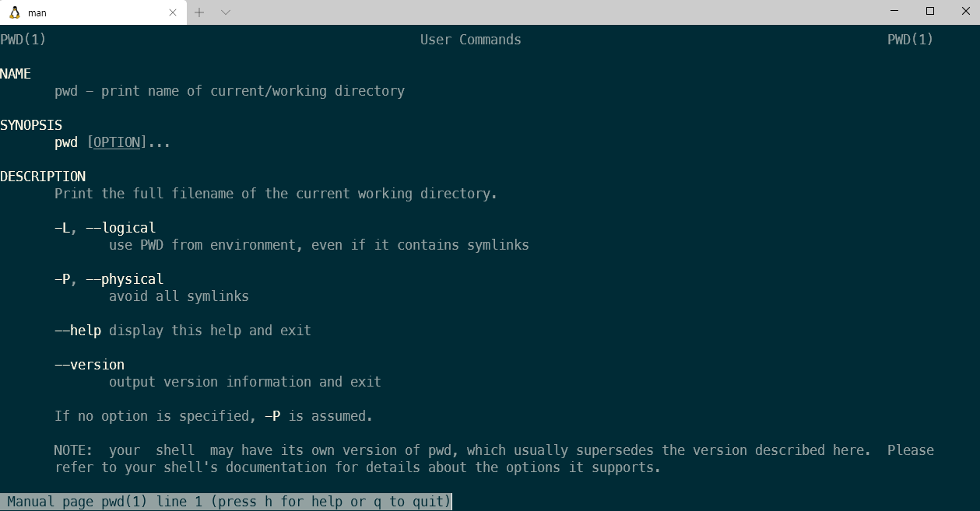Select the man tab
The image size is (980, 511).
(x=93, y=12)
